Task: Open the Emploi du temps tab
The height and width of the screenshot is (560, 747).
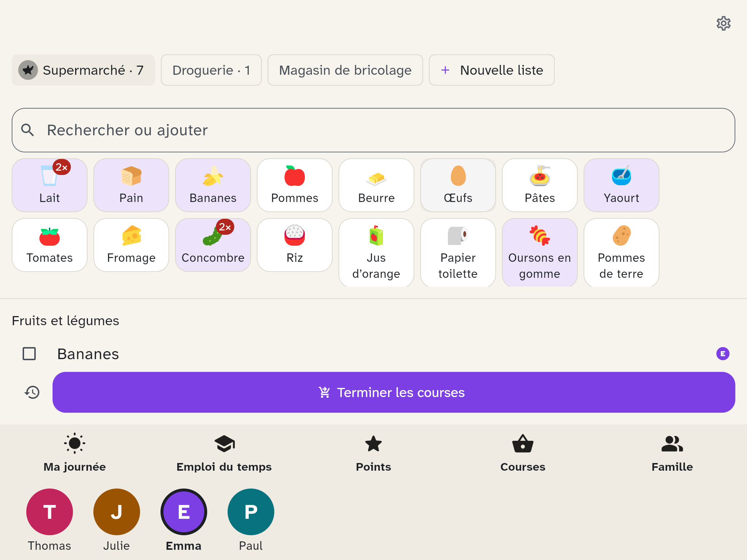Action: 224,453
